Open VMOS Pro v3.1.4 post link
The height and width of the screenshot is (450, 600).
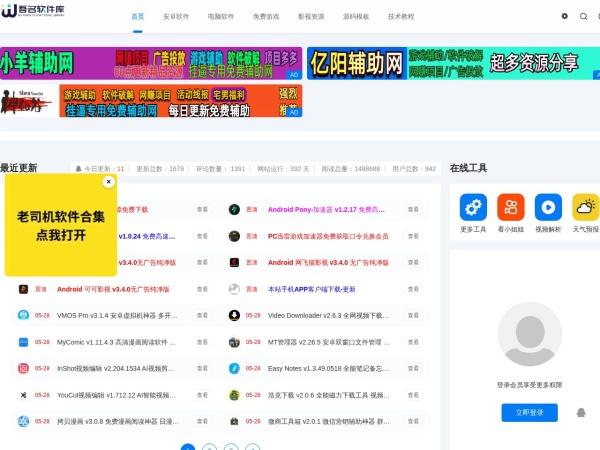pyautogui.click(x=117, y=315)
